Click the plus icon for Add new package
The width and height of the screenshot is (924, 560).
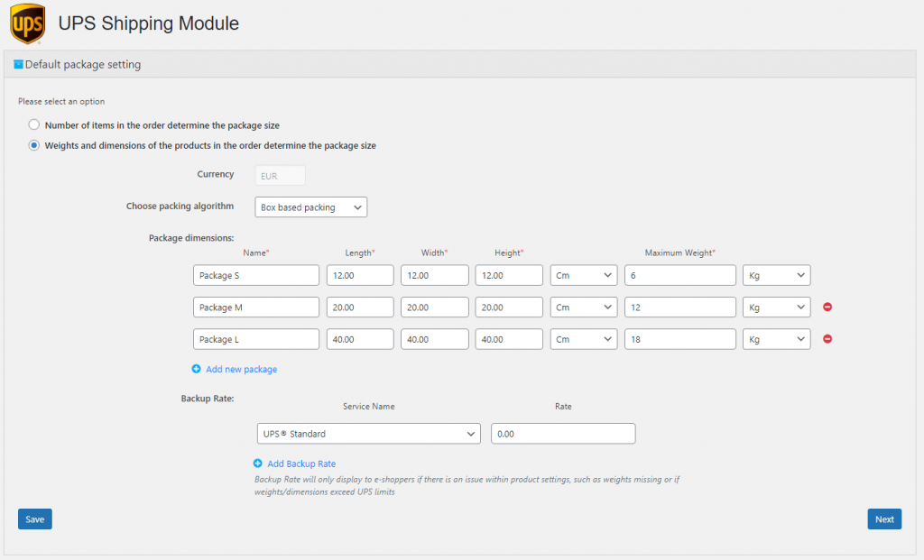[x=196, y=369]
